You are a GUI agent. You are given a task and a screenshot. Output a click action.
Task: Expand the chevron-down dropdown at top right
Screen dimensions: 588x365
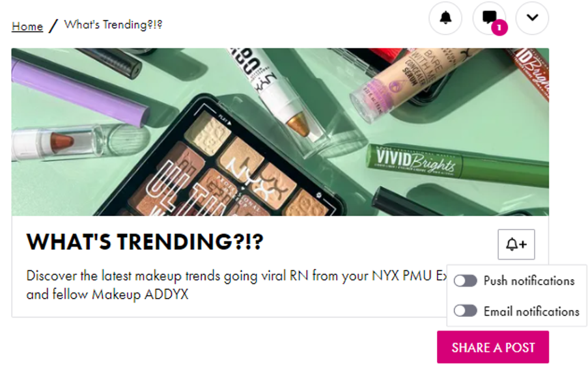[x=532, y=18]
